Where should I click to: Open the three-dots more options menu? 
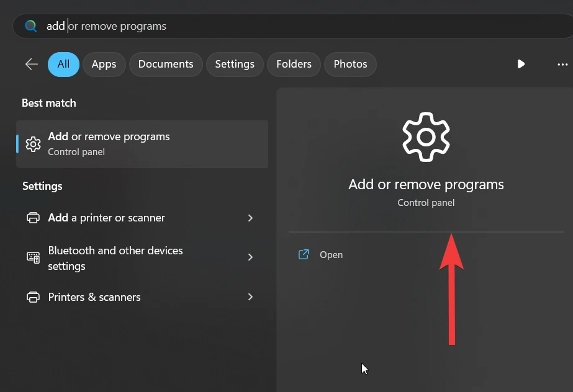[562, 65]
